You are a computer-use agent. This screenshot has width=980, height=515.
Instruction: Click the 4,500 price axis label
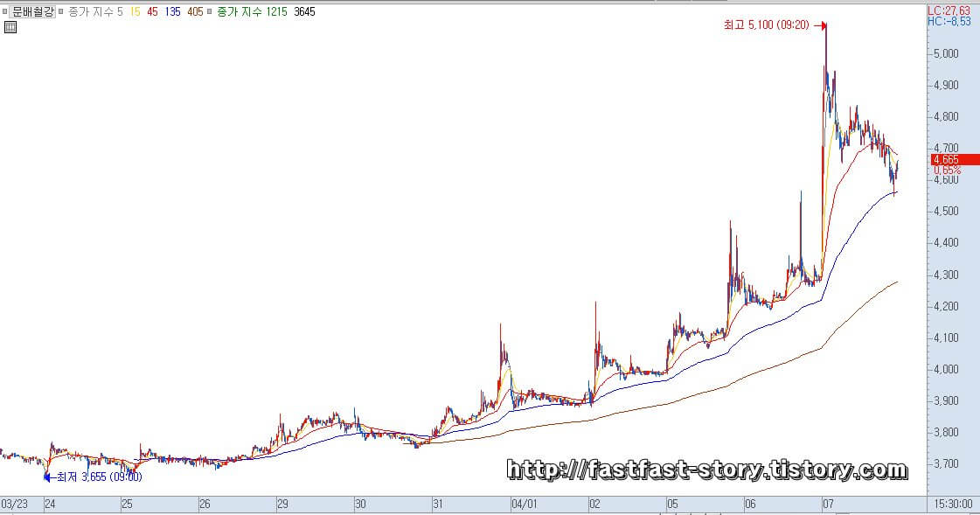(x=946, y=212)
